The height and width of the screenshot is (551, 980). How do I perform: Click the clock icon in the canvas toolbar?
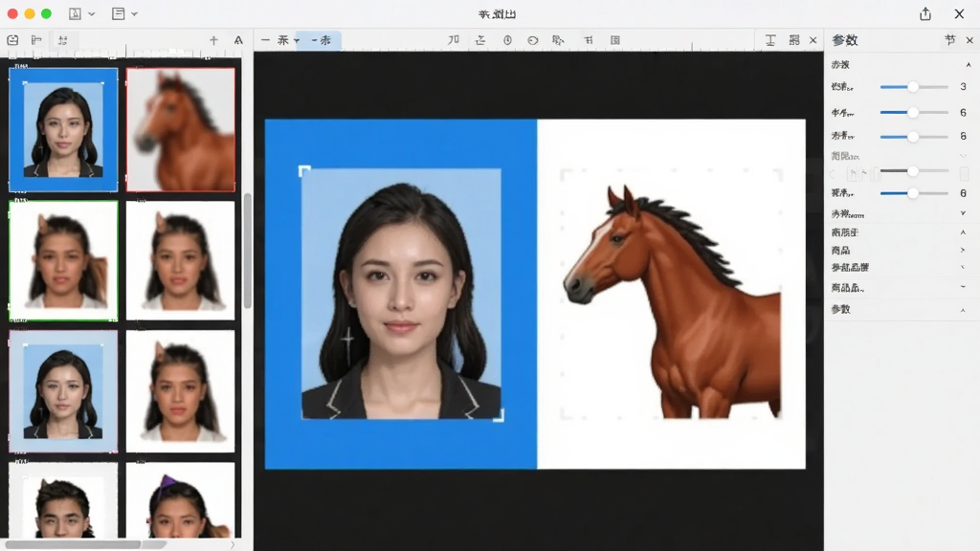(507, 40)
